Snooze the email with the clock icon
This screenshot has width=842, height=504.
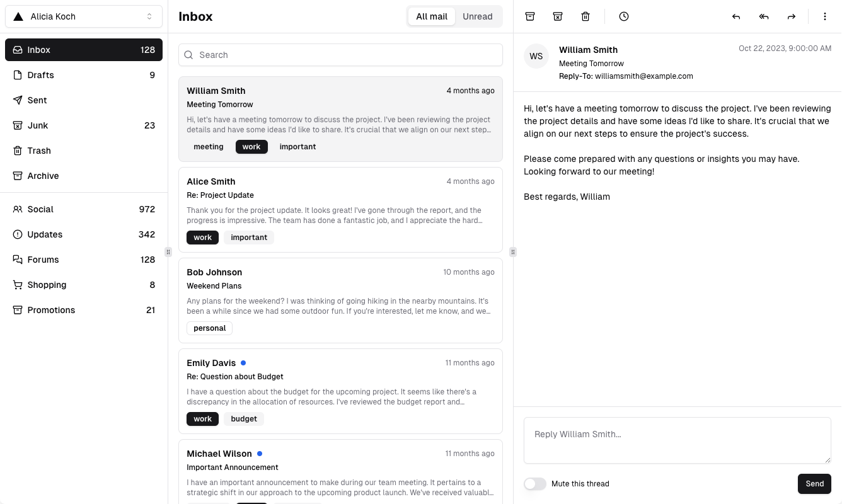tap(624, 16)
